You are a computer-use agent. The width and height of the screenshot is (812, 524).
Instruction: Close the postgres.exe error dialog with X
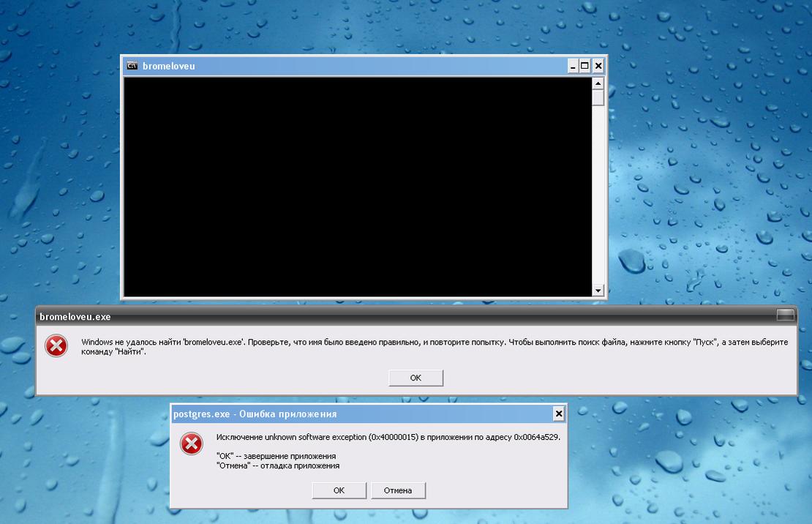click(x=559, y=414)
